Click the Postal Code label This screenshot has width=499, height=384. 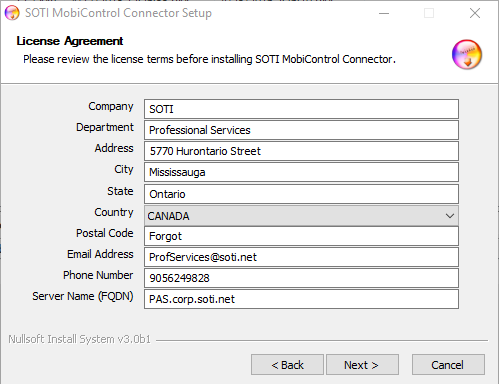point(105,233)
